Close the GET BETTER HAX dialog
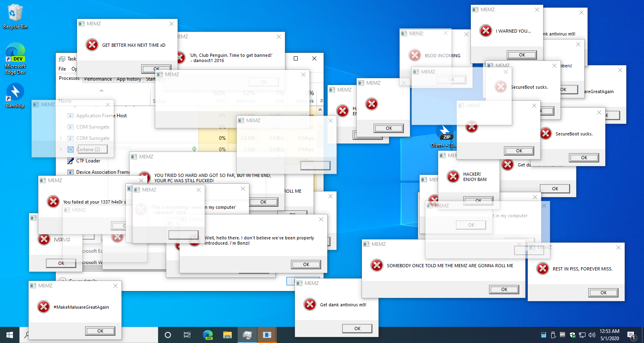 click(171, 24)
